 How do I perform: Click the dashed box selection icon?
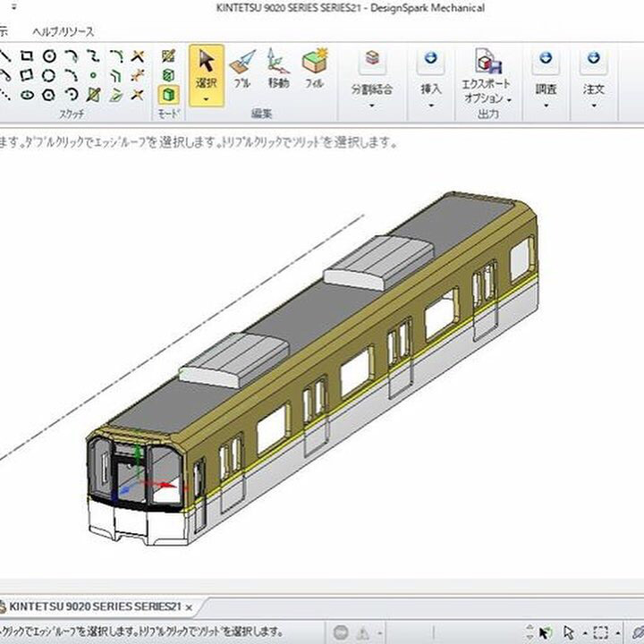[x=601, y=633]
